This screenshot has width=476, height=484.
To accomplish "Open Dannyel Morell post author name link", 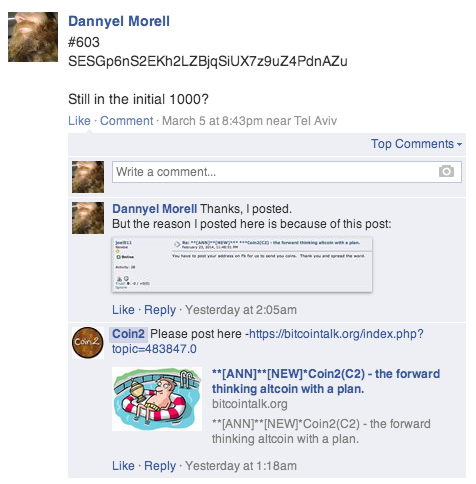I will pos(119,21).
